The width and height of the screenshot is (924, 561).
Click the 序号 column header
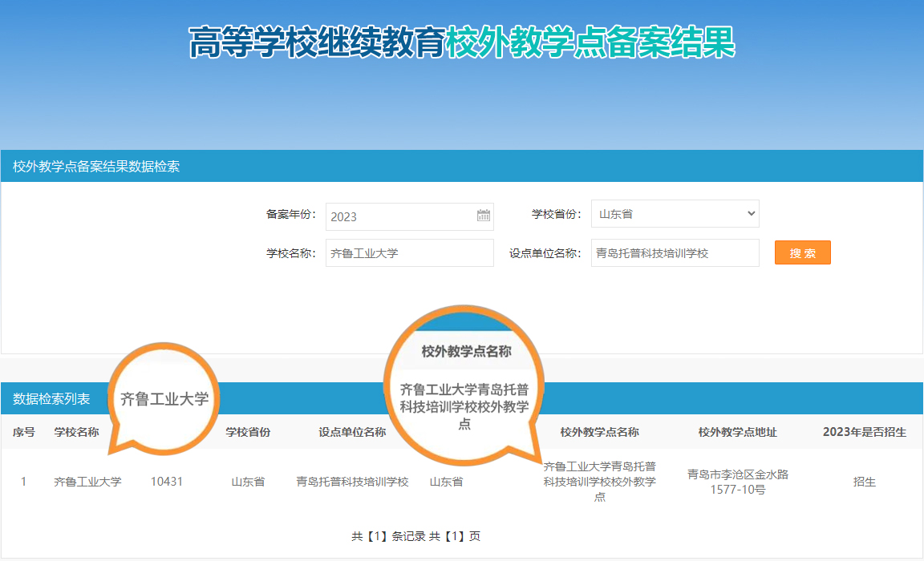(x=23, y=432)
